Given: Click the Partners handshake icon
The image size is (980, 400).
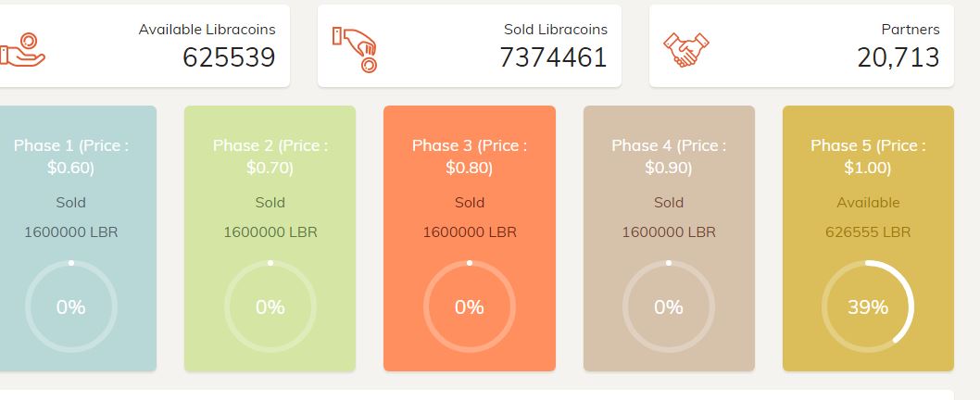Looking at the screenshot, I should (x=686, y=49).
